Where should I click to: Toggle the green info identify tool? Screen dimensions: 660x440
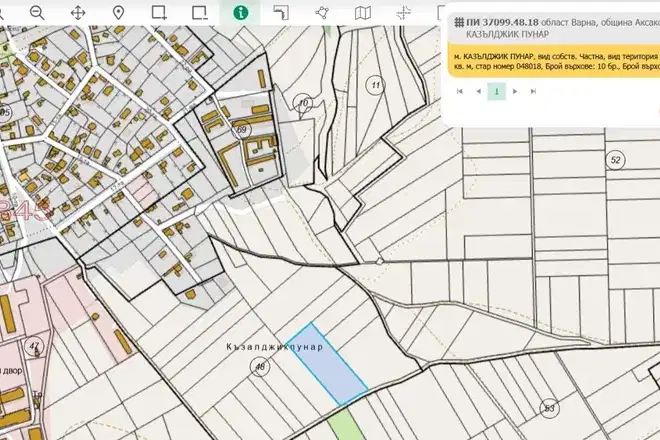click(241, 13)
